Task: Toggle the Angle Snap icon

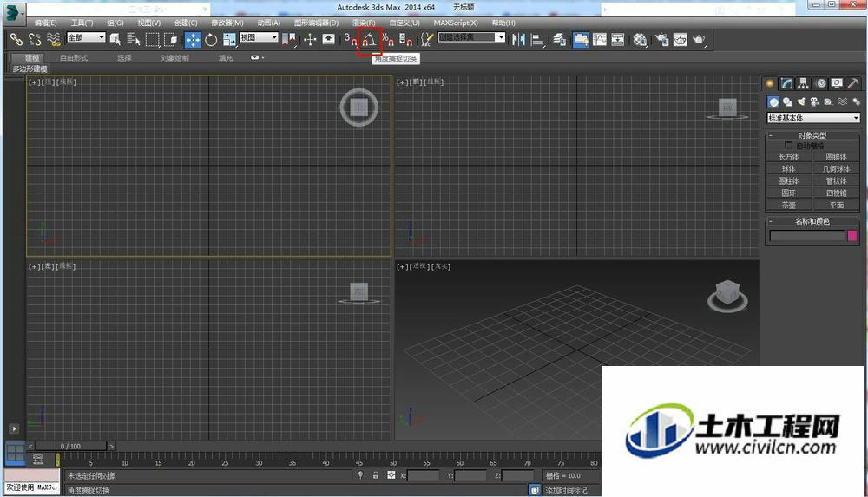Action: [369, 40]
